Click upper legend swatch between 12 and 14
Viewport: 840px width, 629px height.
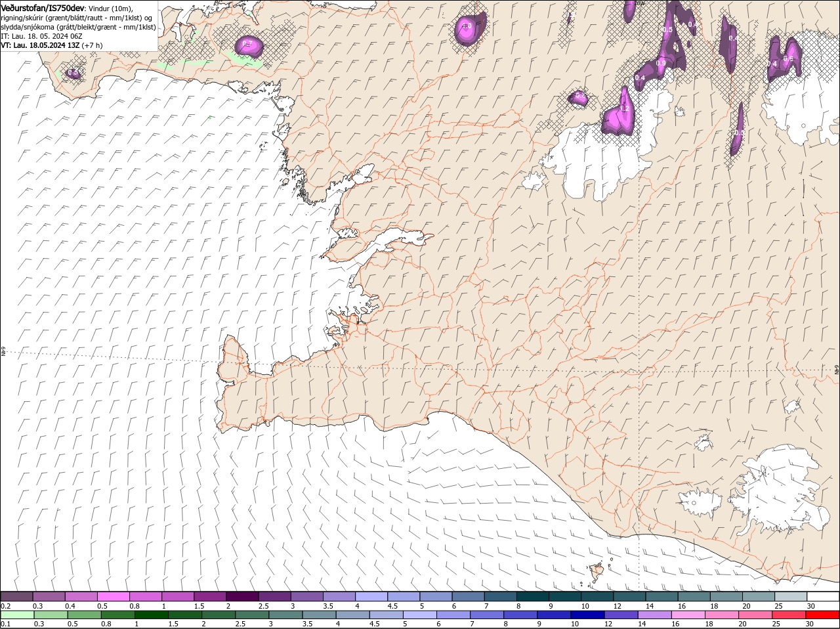629,596
